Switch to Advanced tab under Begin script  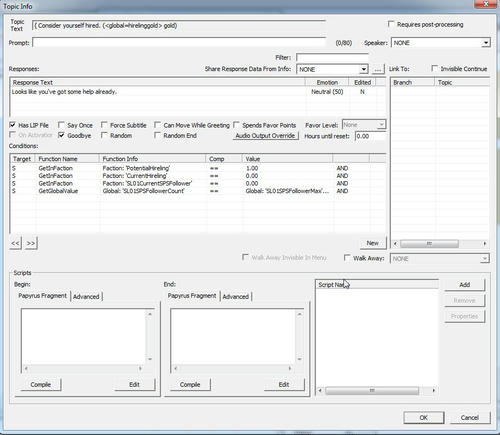tap(86, 296)
